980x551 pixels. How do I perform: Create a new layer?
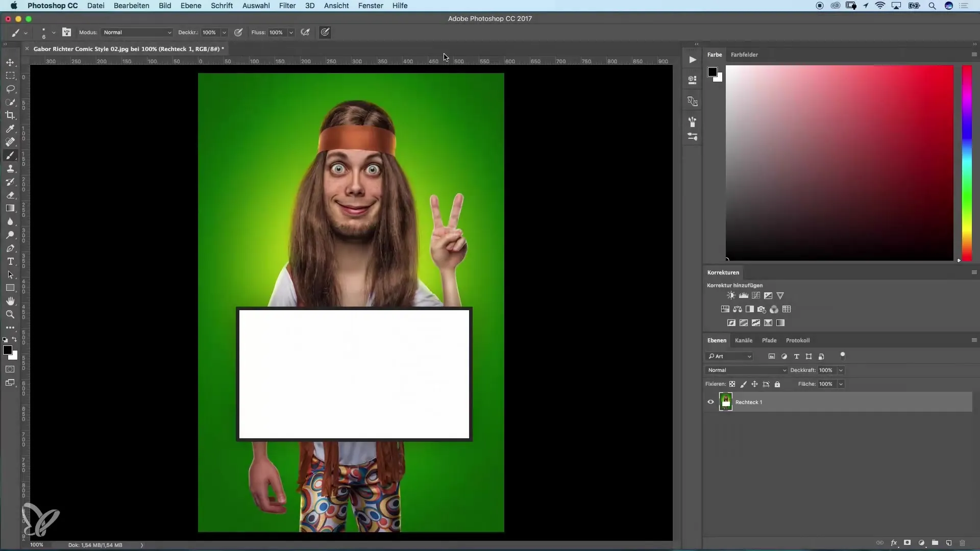(x=949, y=543)
